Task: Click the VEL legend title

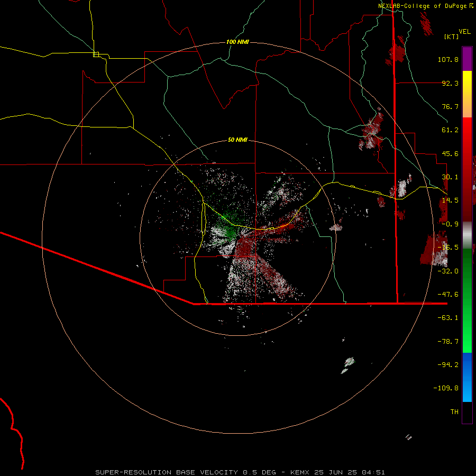Action: [464, 32]
